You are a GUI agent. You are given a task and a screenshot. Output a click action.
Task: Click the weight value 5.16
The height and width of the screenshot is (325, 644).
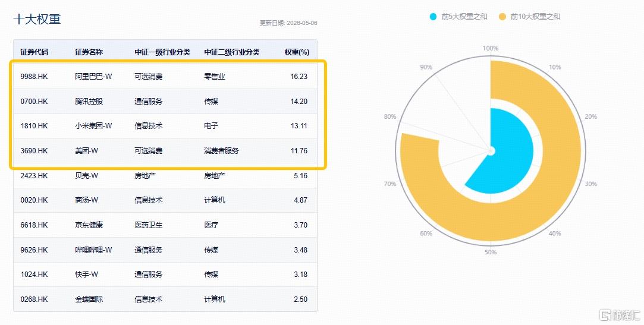click(300, 176)
